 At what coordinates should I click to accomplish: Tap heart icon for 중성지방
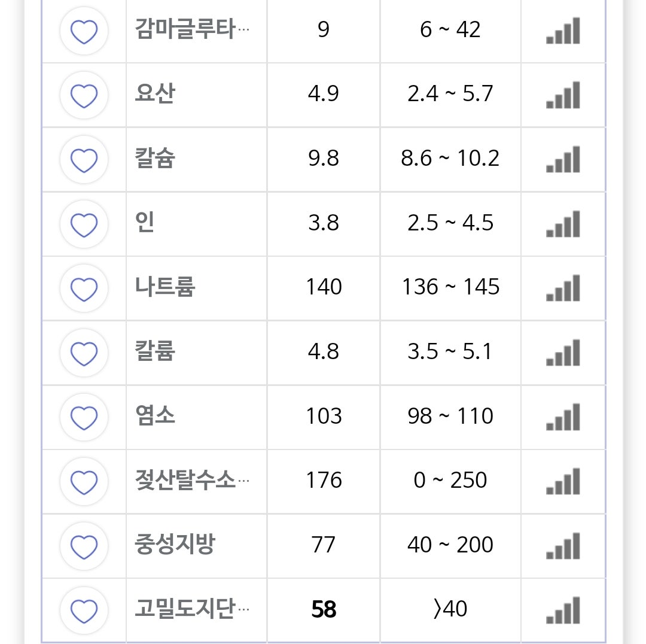click(84, 546)
